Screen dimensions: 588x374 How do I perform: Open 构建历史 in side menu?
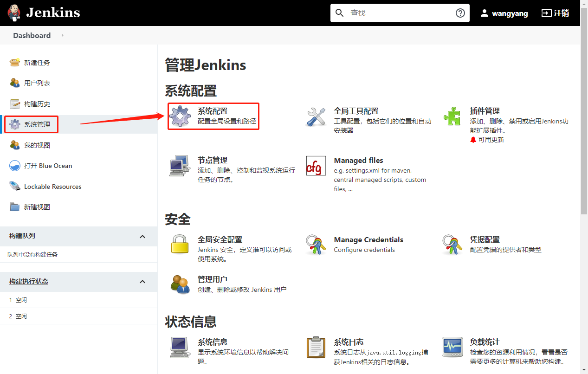[37, 104]
